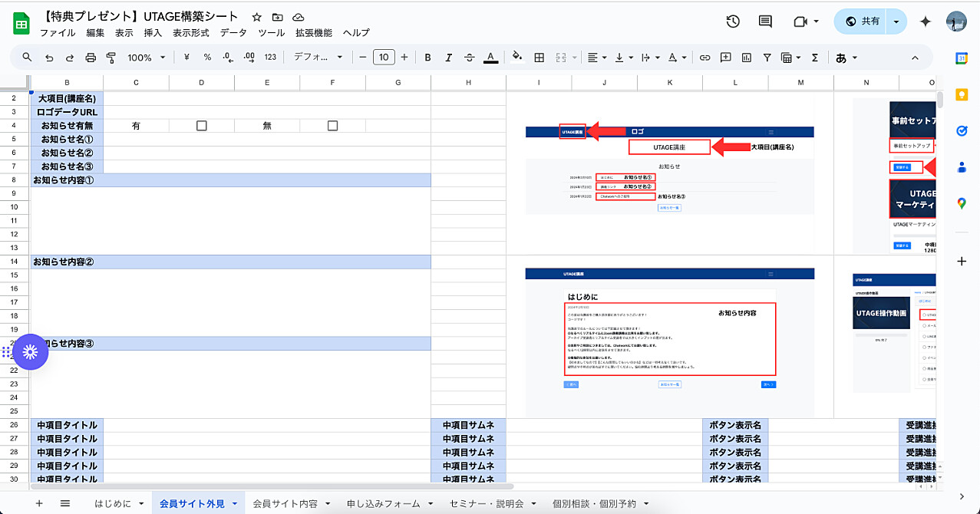Redo the last undone action
The image size is (980, 514).
[x=70, y=58]
